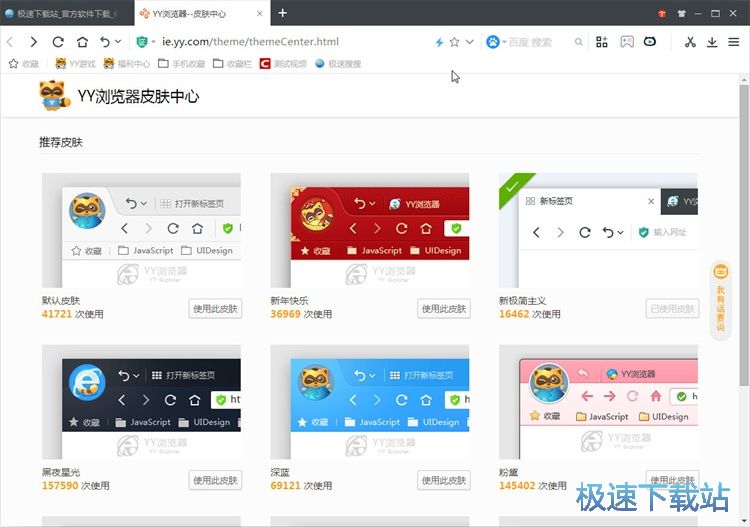Click the YY raccoon logo in page header

click(54, 96)
